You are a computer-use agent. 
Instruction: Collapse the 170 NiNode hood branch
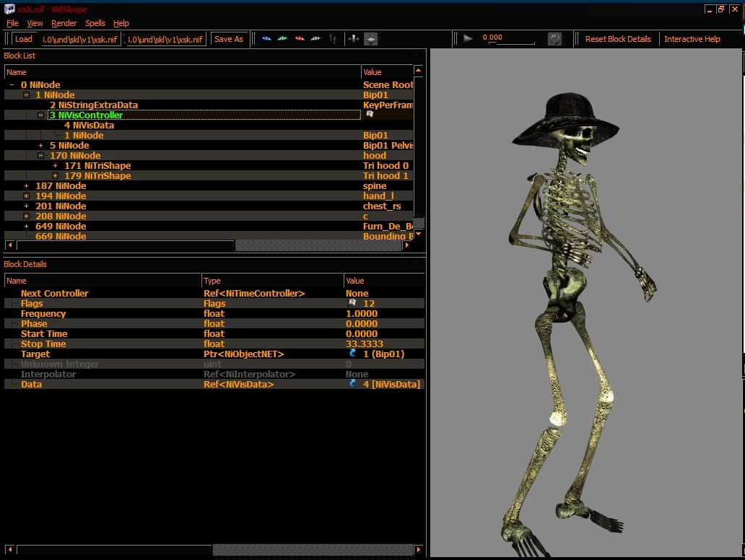click(41, 155)
